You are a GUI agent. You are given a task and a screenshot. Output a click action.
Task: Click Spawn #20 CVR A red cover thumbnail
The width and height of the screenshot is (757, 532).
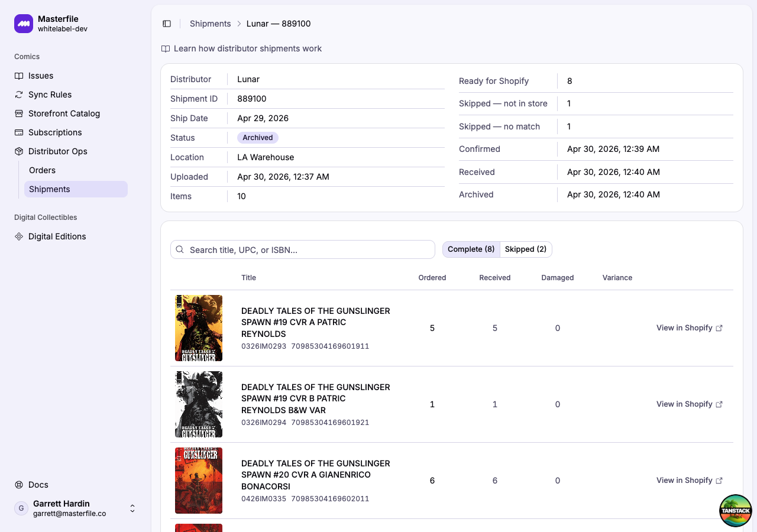pyautogui.click(x=199, y=481)
